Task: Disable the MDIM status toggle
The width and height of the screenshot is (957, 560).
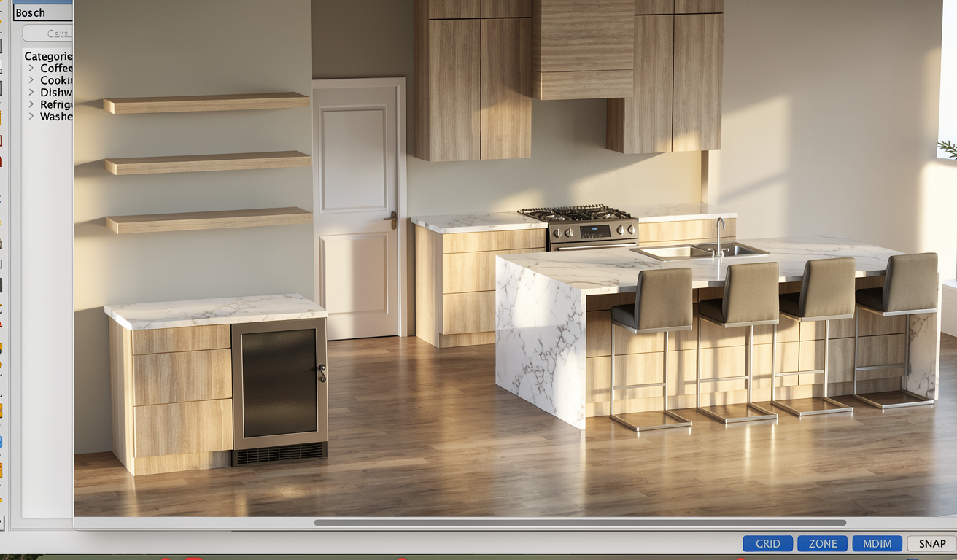Action: pos(877,543)
